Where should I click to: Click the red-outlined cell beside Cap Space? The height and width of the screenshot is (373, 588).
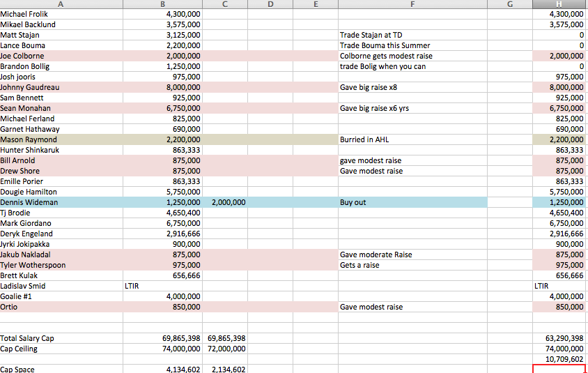coord(559,369)
